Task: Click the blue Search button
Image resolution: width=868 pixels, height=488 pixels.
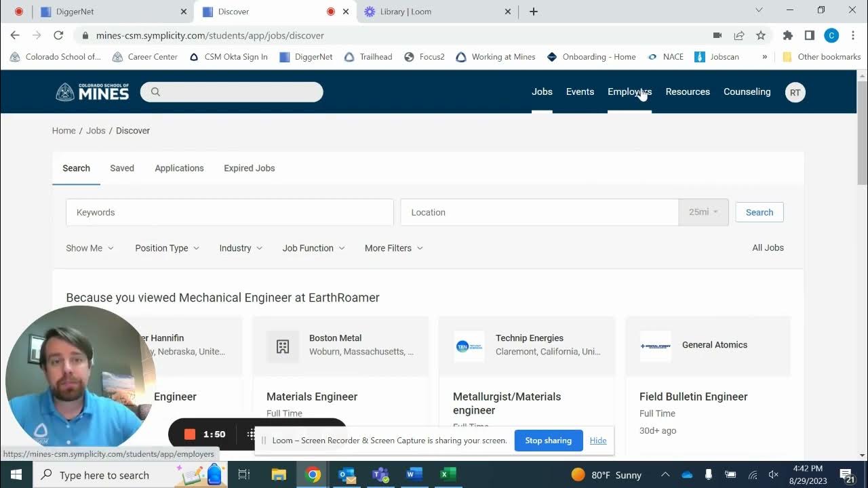Action: [759, 212]
